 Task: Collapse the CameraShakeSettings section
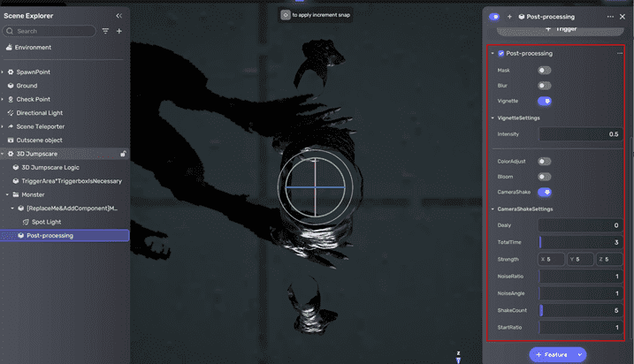coord(493,209)
